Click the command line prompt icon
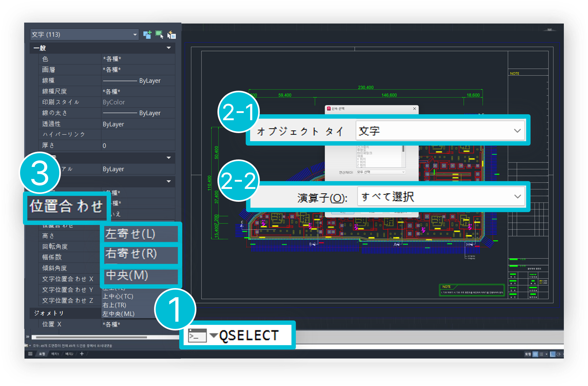This screenshot has width=588, height=386. pyautogui.click(x=197, y=335)
